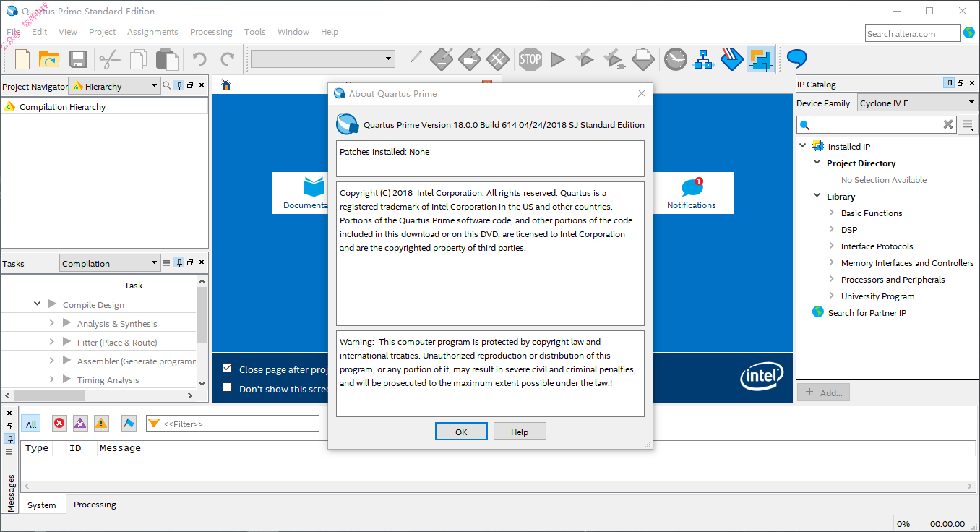Open the Notifications bubble icon
Image resolution: width=980 pixels, height=532 pixels.
click(692, 187)
